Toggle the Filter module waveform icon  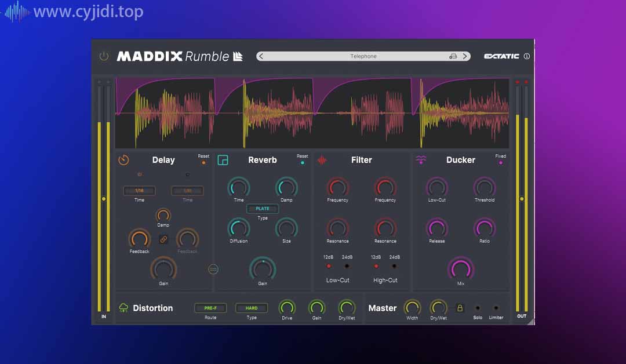coord(322,160)
